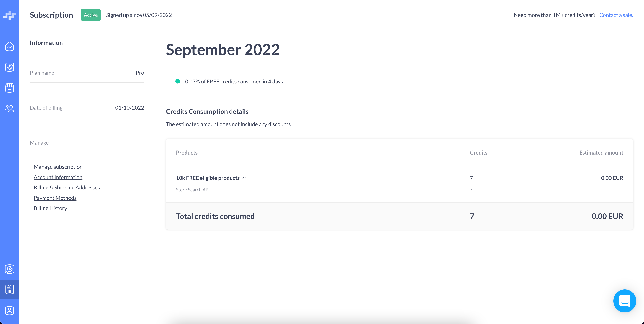Open the dashboard chart icon in sidebar

[x=10, y=47]
